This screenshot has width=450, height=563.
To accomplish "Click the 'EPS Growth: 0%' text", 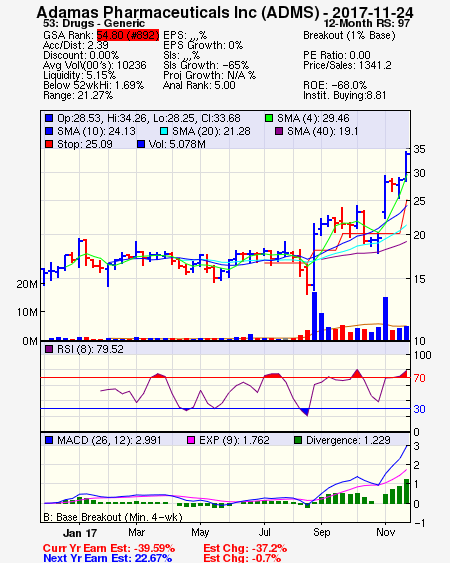I will click(x=203, y=45).
